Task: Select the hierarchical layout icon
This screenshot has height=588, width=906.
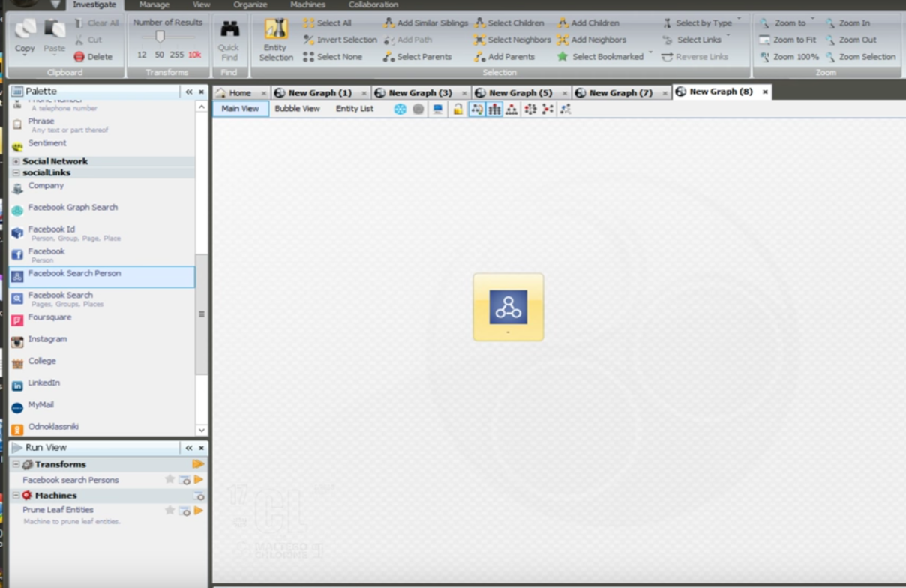Action: 511,109
